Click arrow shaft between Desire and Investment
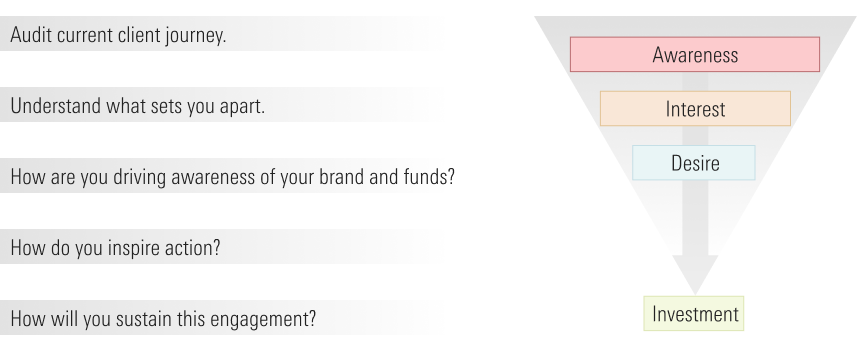 coord(695,218)
